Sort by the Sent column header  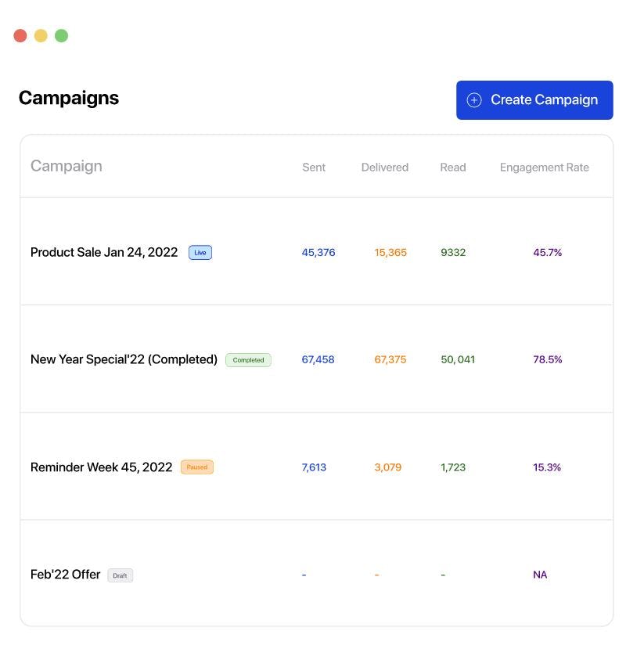314,167
